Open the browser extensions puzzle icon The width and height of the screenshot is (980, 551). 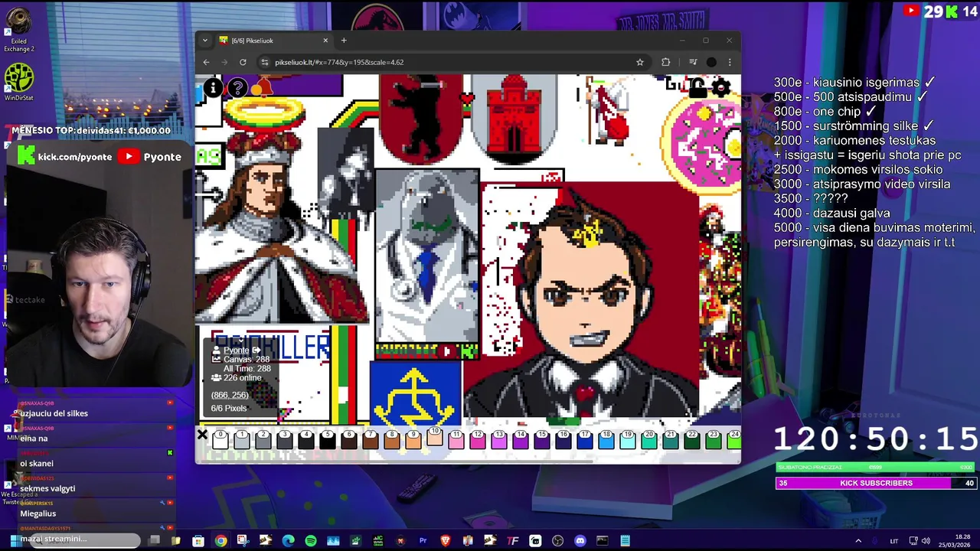(665, 62)
